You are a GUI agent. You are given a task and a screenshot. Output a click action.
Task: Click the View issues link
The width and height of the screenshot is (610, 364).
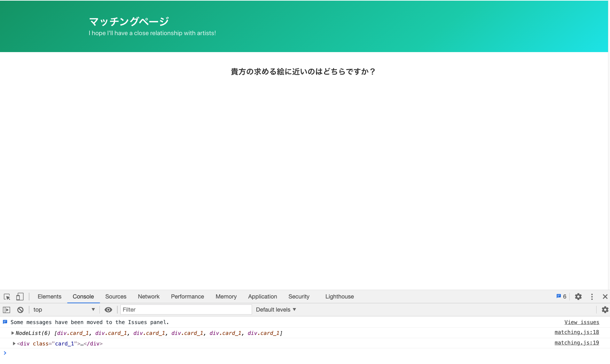582,322
